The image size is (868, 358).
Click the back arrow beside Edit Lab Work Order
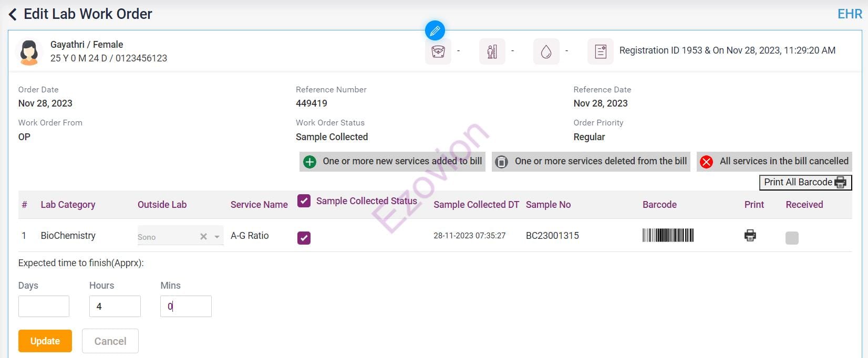(13, 14)
